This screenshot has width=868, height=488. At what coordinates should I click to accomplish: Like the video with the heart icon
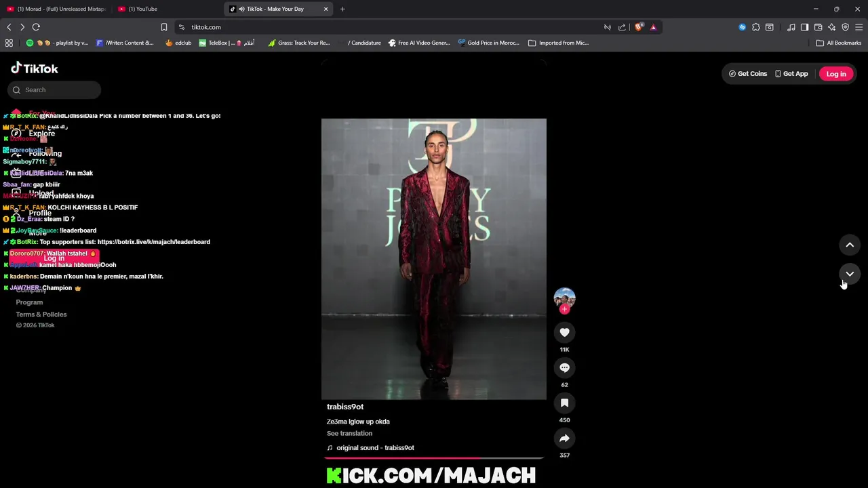coord(564,332)
